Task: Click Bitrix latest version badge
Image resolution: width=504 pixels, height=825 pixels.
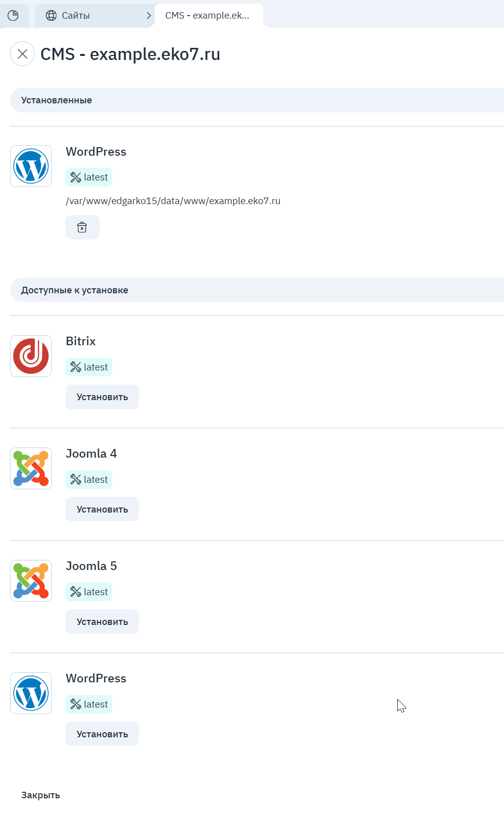Action: [x=89, y=367]
